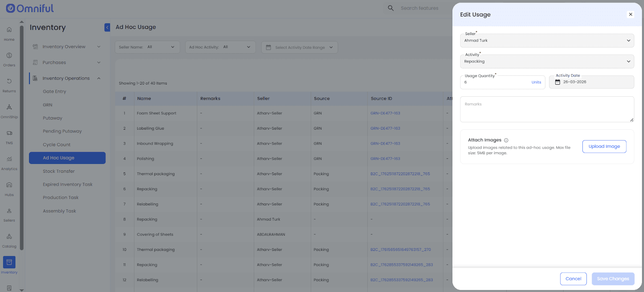Select Stock Transfer in Inventory menu
The height and width of the screenshot is (292, 644).
pyautogui.click(x=59, y=171)
